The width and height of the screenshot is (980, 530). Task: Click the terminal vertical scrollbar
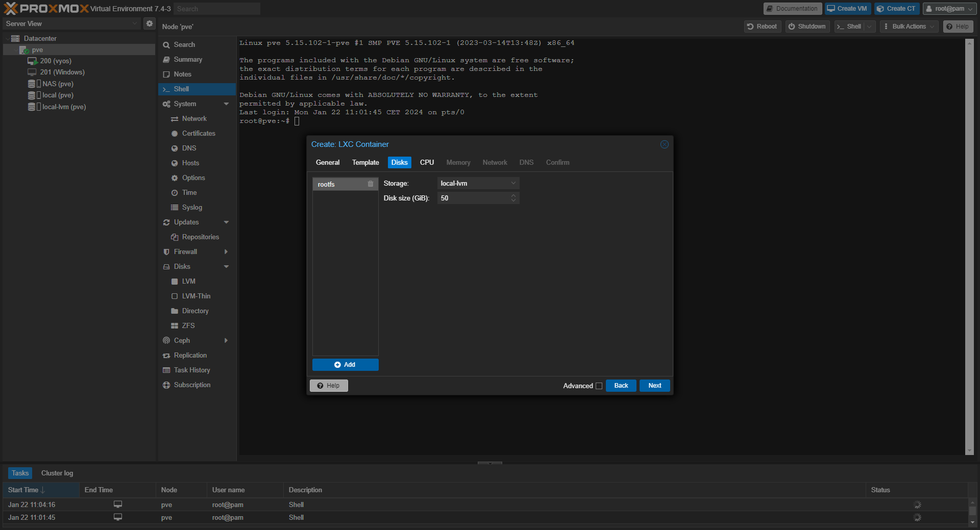[970, 247]
